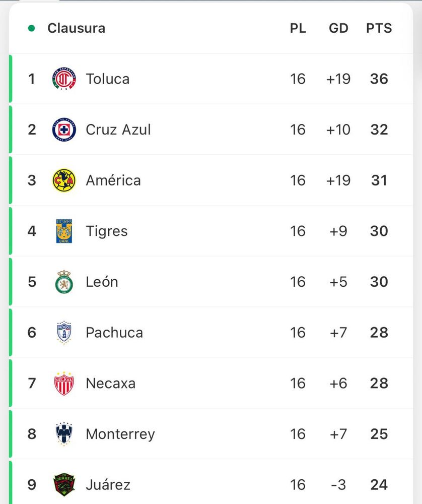The image size is (422, 504).
Task: Click the Pachuca club crest
Action: [64, 332]
